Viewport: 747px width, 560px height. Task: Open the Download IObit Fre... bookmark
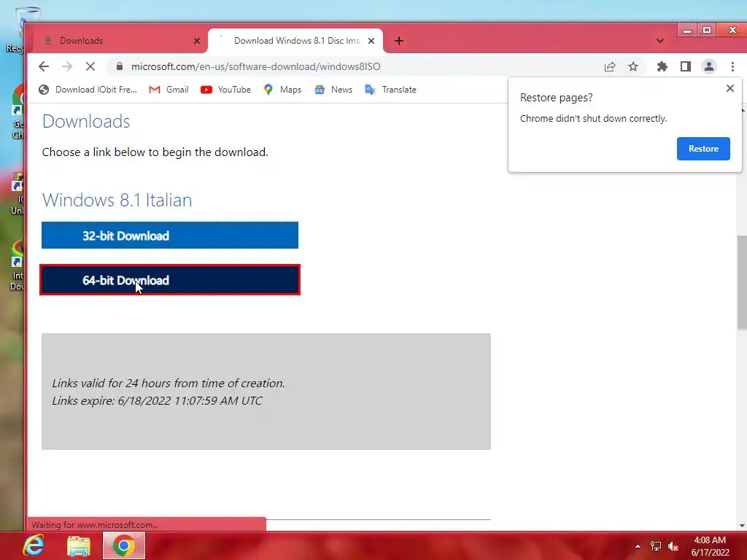click(88, 90)
